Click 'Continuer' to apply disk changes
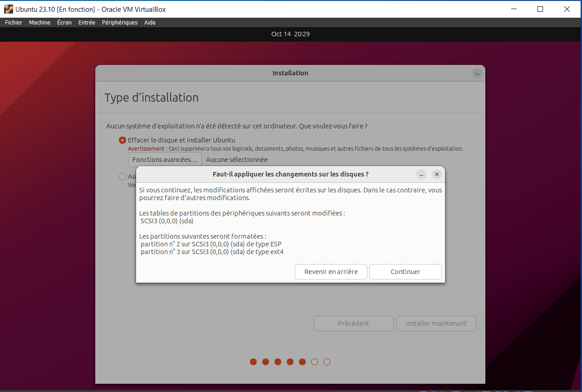582x392 pixels. tap(405, 271)
